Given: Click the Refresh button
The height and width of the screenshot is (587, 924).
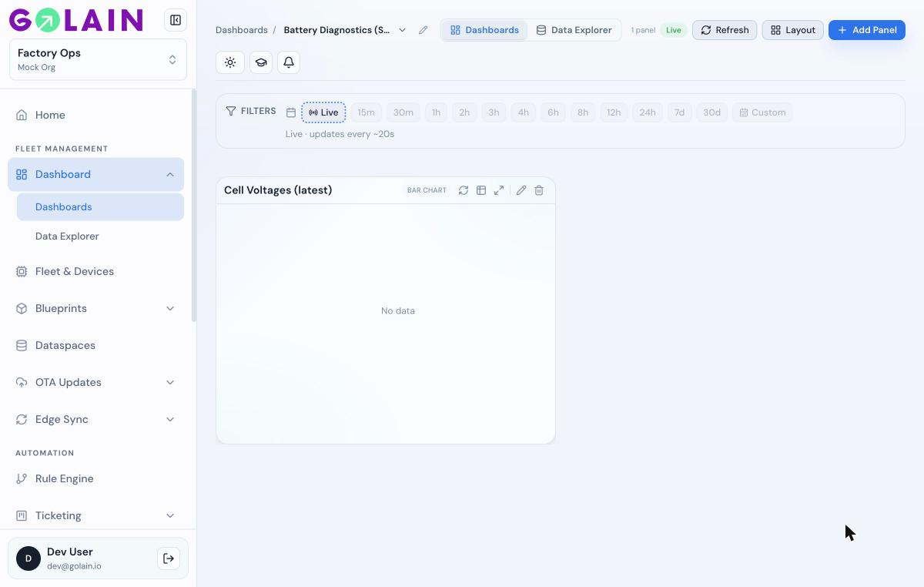Looking at the screenshot, I should (725, 30).
